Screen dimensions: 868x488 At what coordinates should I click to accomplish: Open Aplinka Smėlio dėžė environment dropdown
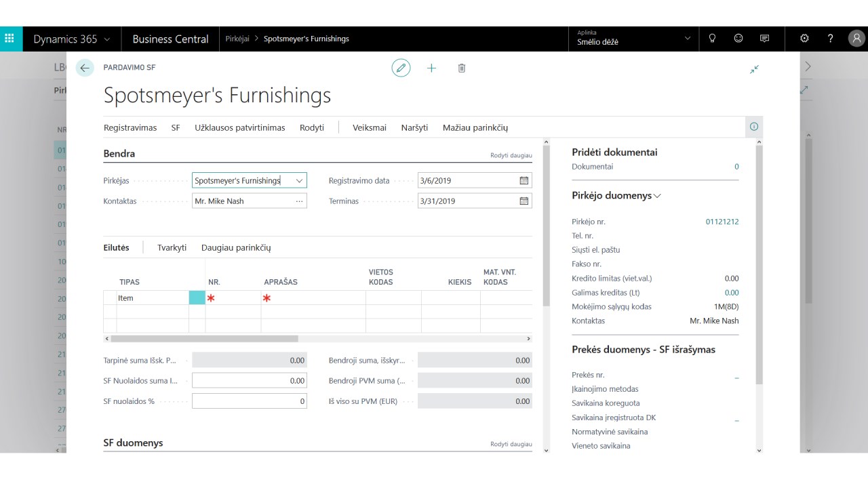click(x=687, y=39)
